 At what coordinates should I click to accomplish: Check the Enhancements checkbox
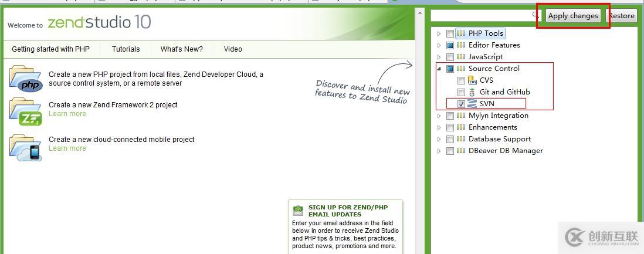(450, 127)
